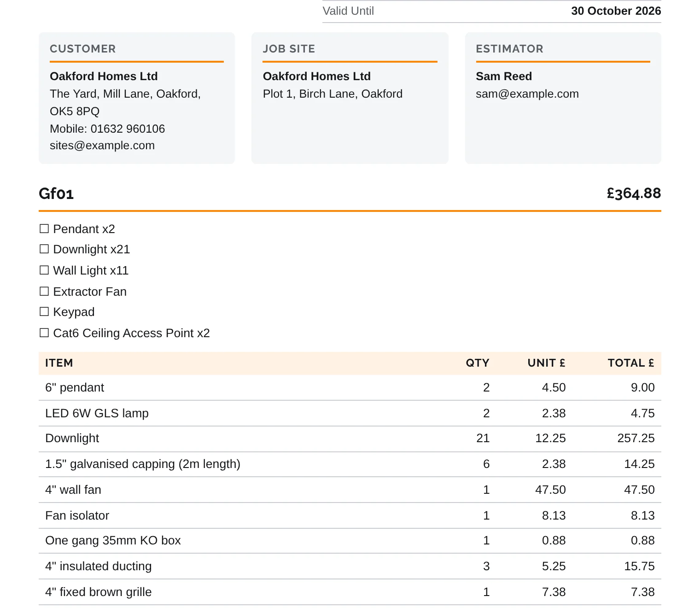
Task: Click the Downlight unit price 12.25
Action: click(x=550, y=438)
